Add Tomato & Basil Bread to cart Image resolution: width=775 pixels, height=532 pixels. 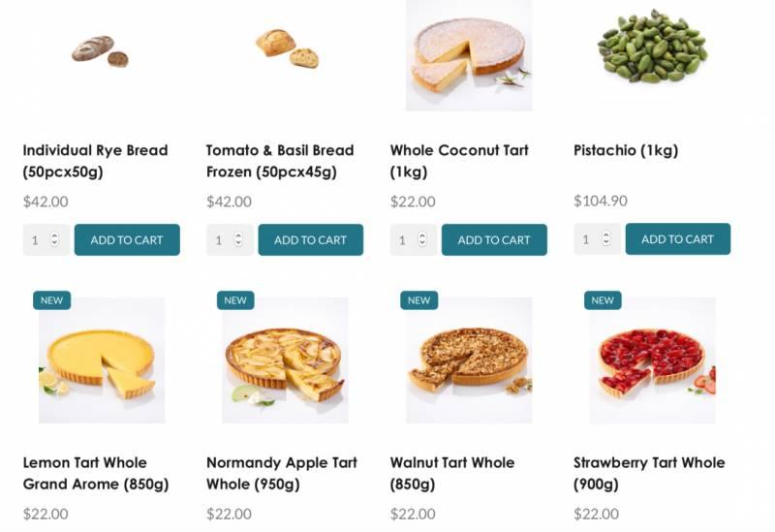pyautogui.click(x=310, y=240)
